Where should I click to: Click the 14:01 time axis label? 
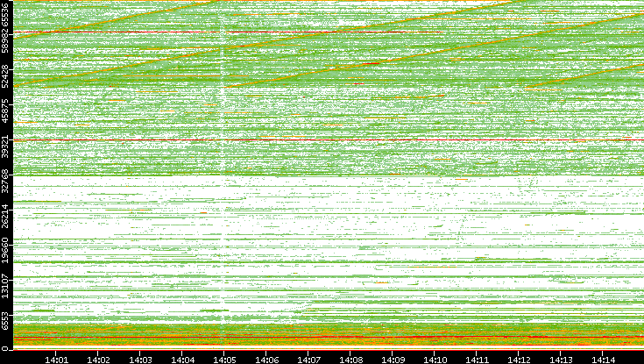[x=56, y=360]
